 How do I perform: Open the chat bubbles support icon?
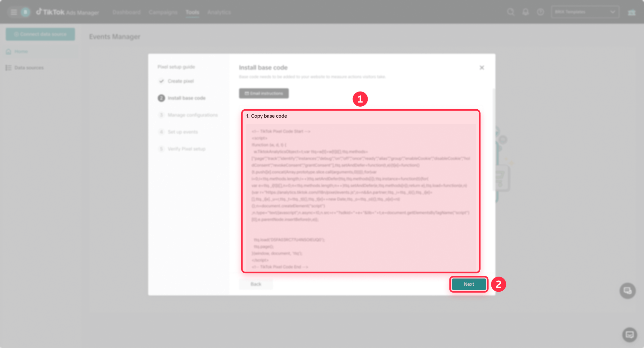(x=628, y=291)
